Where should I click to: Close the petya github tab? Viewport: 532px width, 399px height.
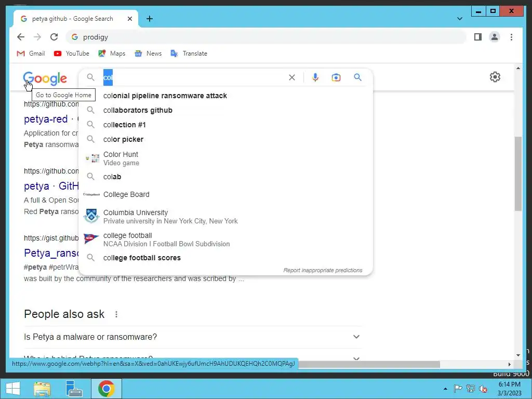[x=129, y=19]
